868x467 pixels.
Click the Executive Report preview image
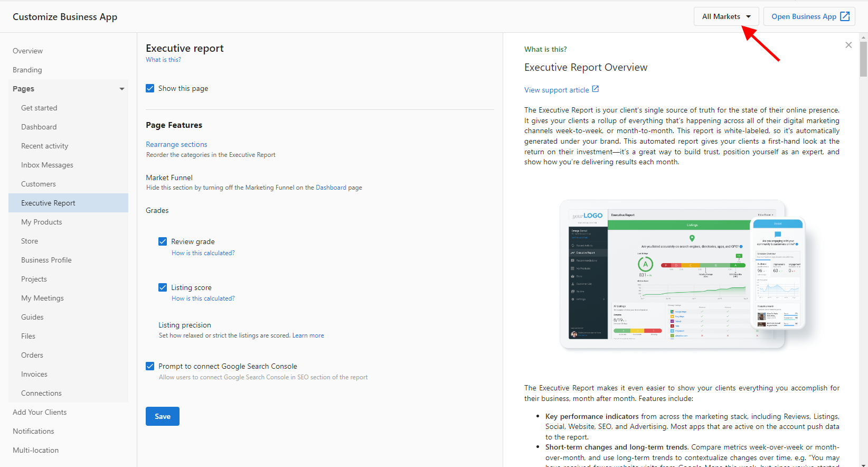pos(682,274)
